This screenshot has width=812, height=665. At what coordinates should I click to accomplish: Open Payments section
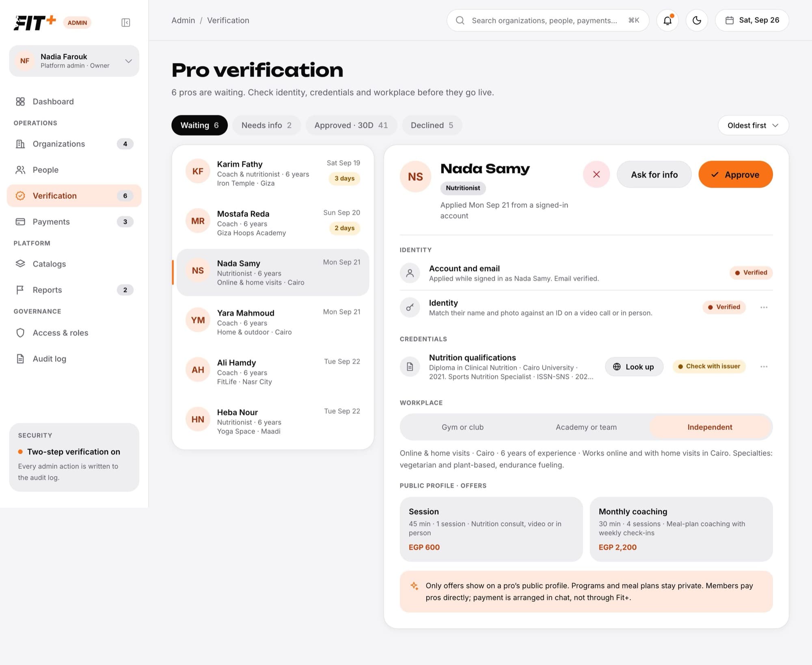(x=74, y=222)
